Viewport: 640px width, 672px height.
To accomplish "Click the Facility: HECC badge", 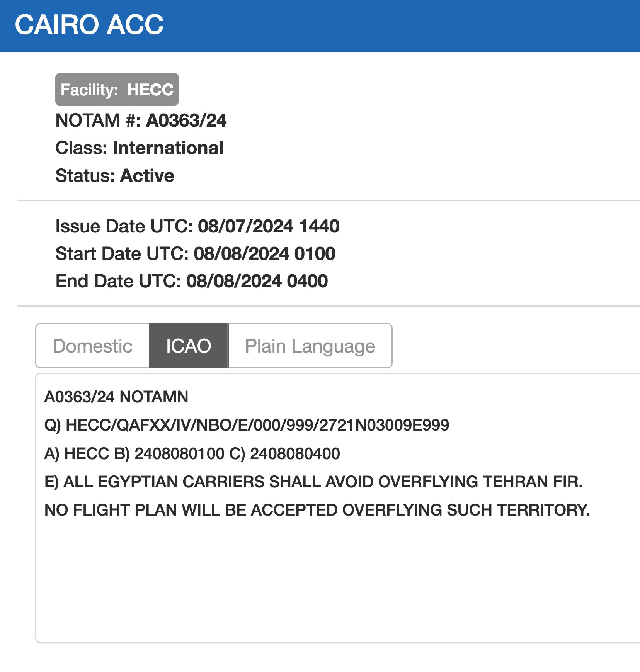I will point(117,90).
